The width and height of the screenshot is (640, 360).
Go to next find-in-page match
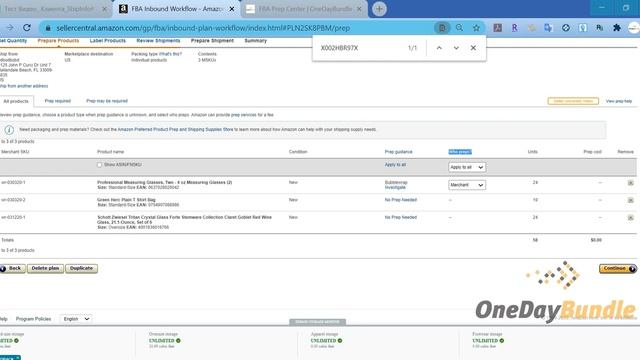pyautogui.click(x=456, y=48)
